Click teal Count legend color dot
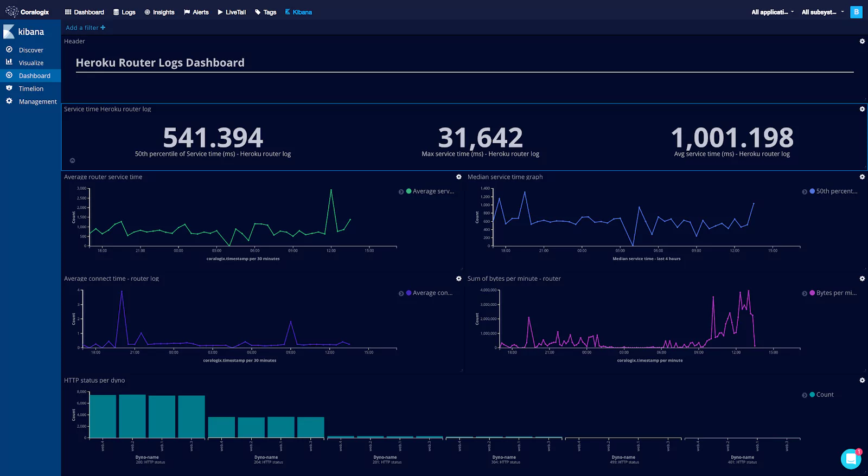This screenshot has width=868, height=476. pos(812,394)
